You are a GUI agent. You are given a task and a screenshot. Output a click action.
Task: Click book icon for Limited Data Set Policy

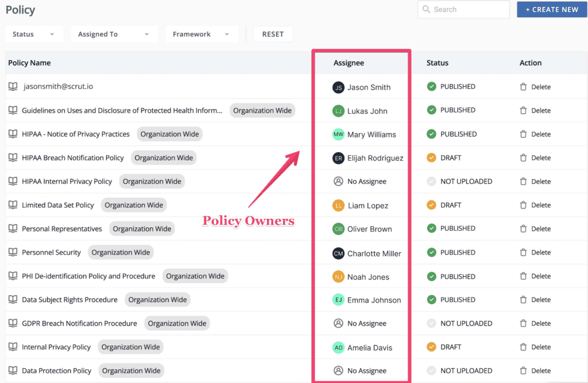pyautogui.click(x=13, y=205)
